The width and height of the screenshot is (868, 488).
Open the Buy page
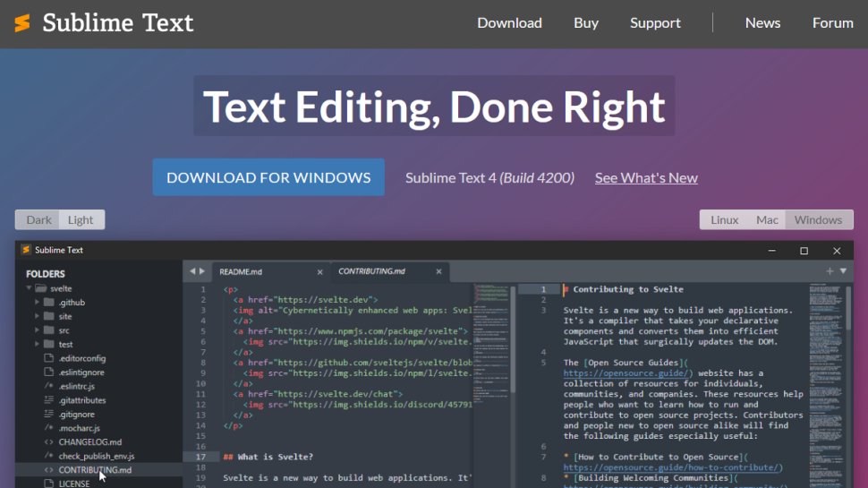[x=586, y=22]
